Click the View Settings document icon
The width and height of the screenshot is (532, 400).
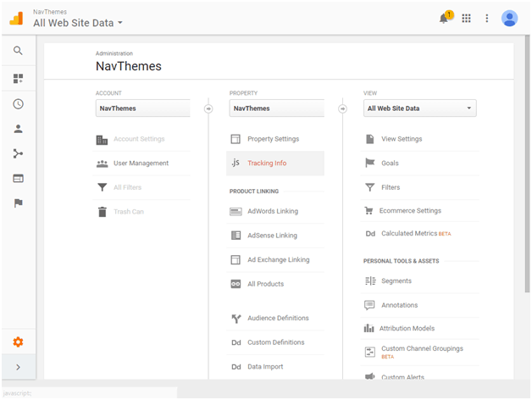[370, 139]
